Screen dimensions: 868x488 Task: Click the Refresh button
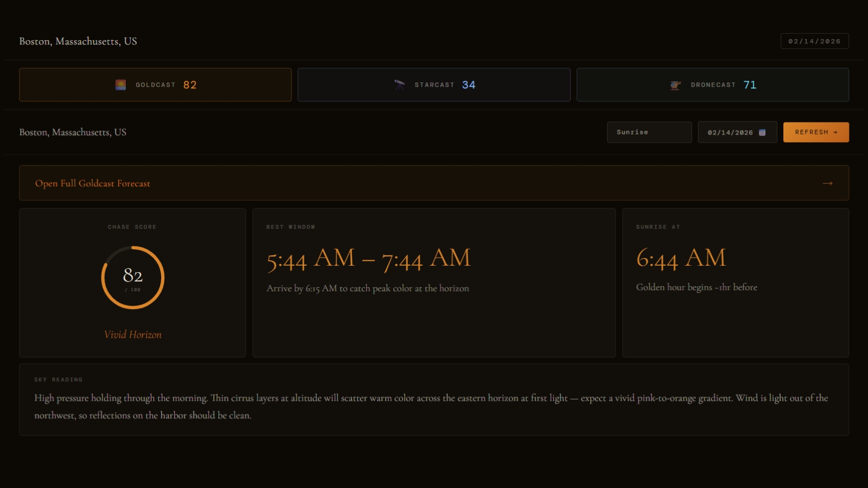point(816,132)
